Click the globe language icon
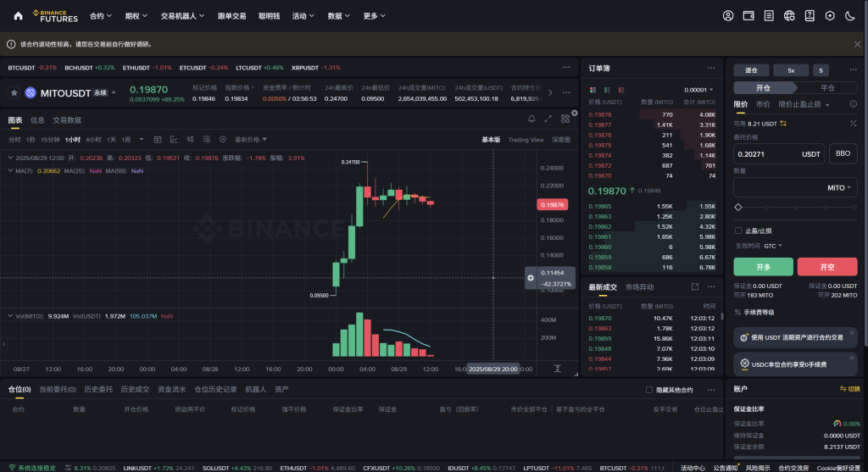The image size is (868, 472). (789, 16)
